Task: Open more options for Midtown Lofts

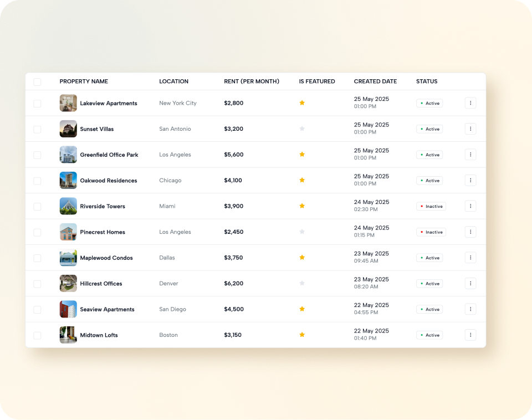Action: [x=470, y=335]
